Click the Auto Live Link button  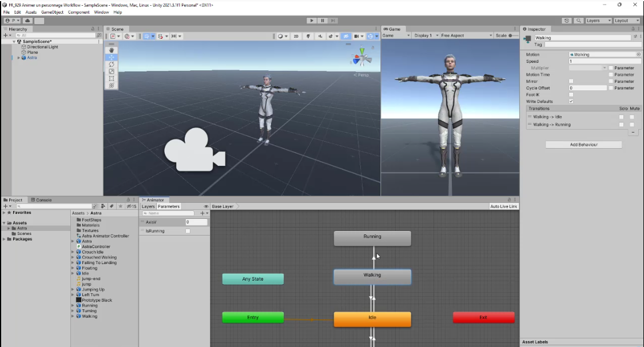[x=503, y=206]
